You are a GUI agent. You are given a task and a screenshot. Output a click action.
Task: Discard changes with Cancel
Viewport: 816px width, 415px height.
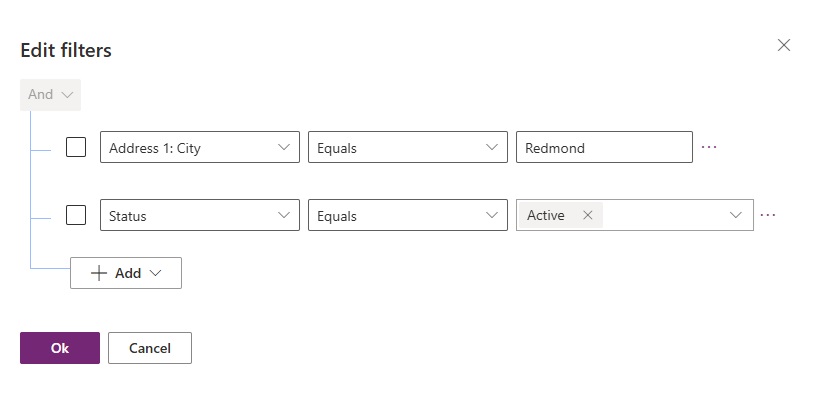(150, 348)
